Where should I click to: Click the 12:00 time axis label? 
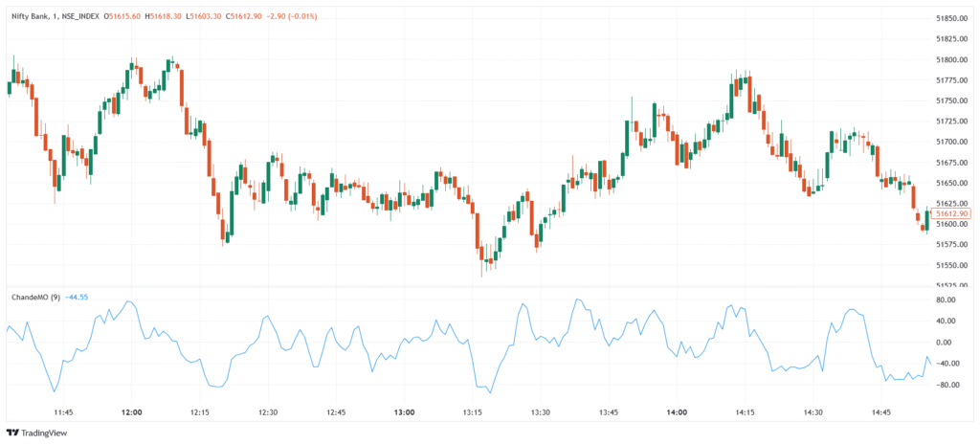[132, 411]
